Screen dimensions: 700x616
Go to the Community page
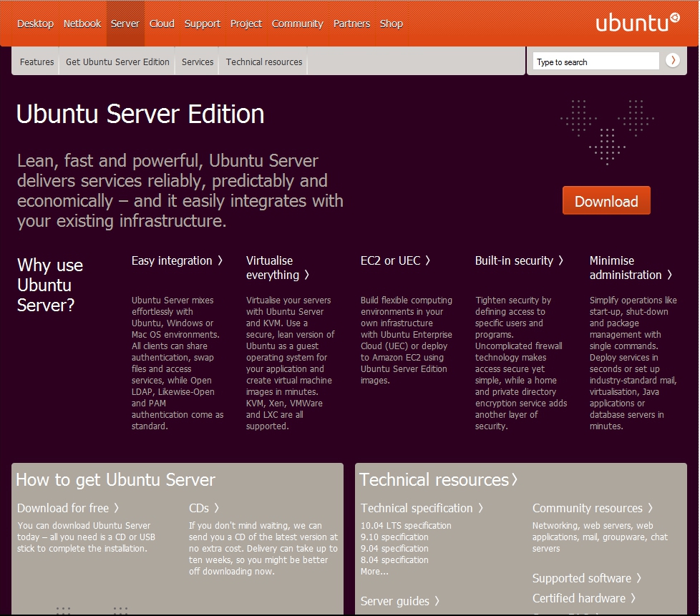pyautogui.click(x=297, y=24)
